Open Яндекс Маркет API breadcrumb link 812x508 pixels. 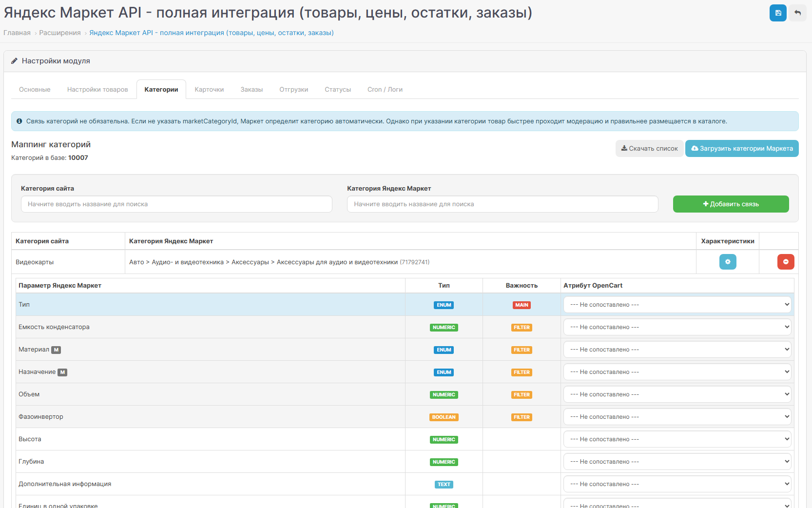212,33
